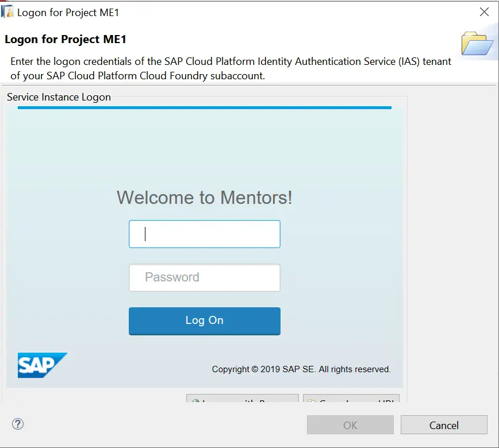499x448 pixels.
Task: Close the Logon for Project ME1 window
Action: tap(485, 12)
